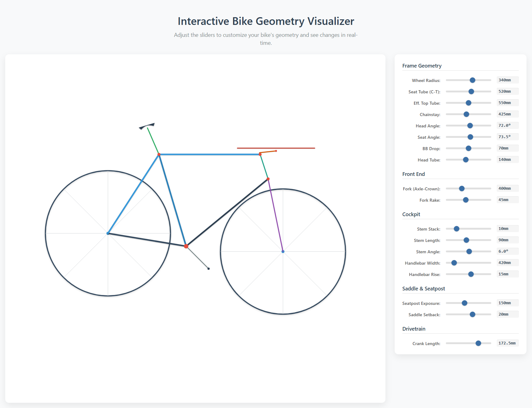Click the Stem Length slider knob
Screen dimensions: 532x408
point(466,240)
